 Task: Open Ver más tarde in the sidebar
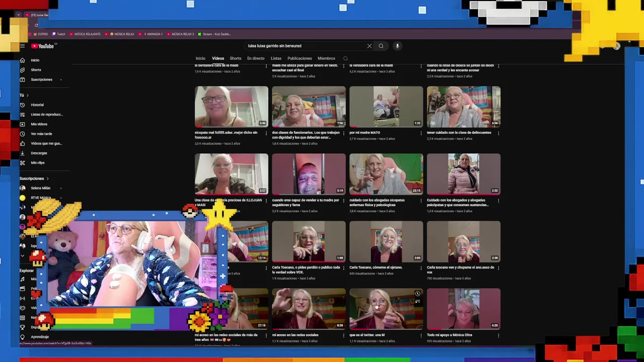click(x=41, y=134)
